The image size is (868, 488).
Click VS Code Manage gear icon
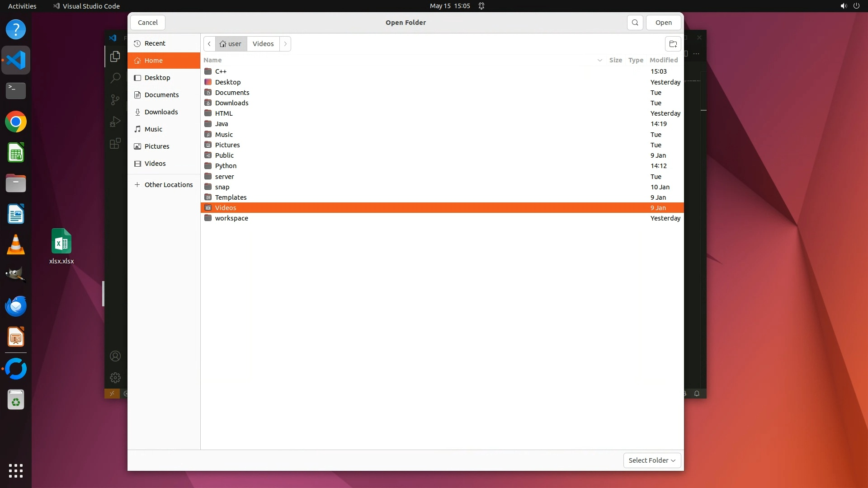pyautogui.click(x=115, y=377)
